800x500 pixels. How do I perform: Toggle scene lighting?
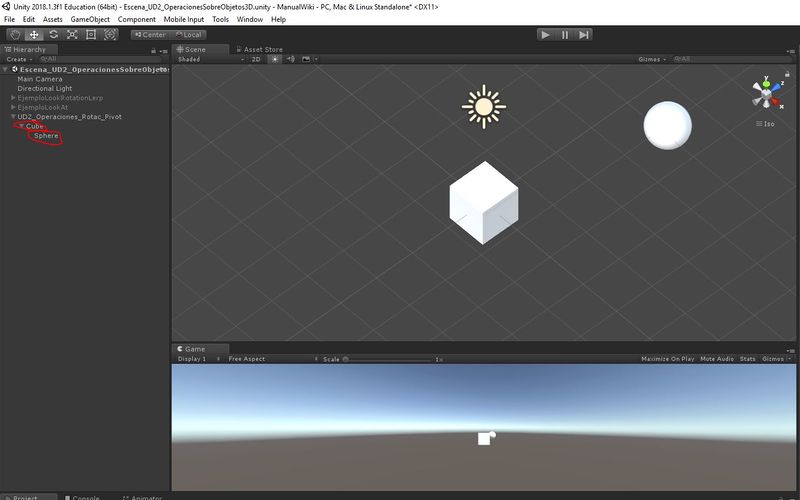pos(275,59)
